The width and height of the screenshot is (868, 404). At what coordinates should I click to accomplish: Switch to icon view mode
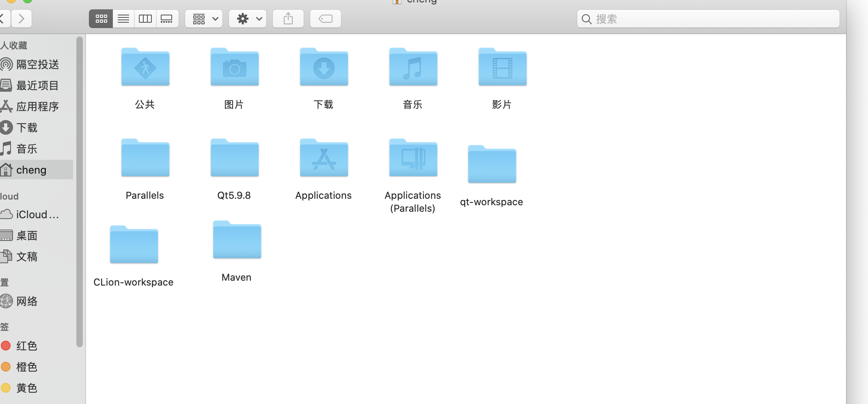101,19
